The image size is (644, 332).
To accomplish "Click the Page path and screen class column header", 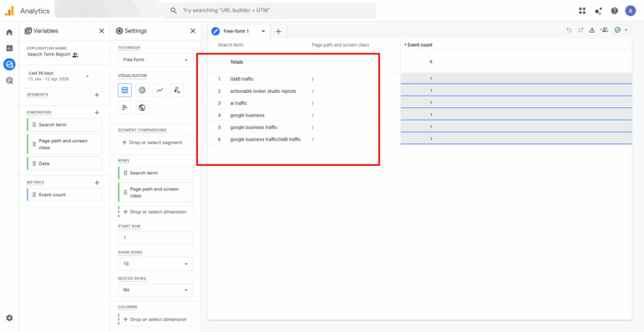I will [x=340, y=45].
